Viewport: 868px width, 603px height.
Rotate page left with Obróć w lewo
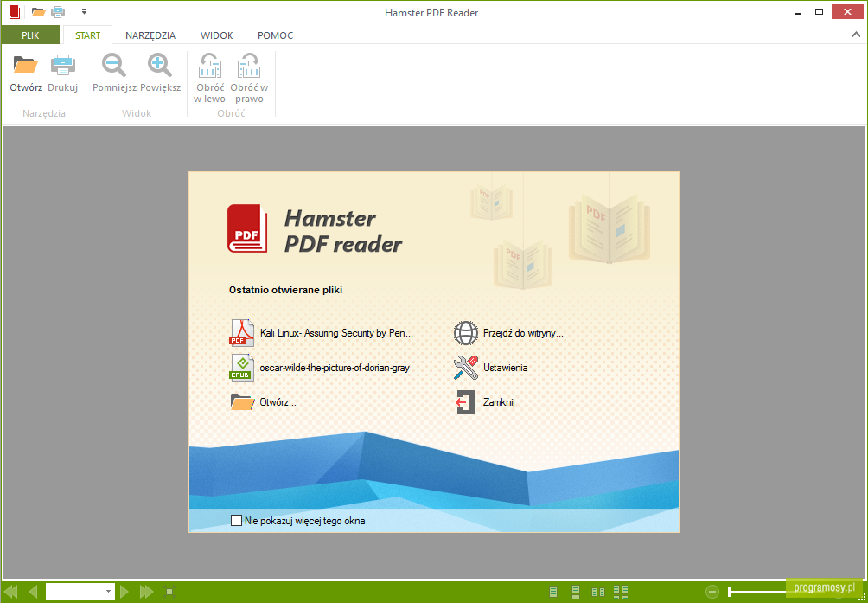(x=210, y=79)
